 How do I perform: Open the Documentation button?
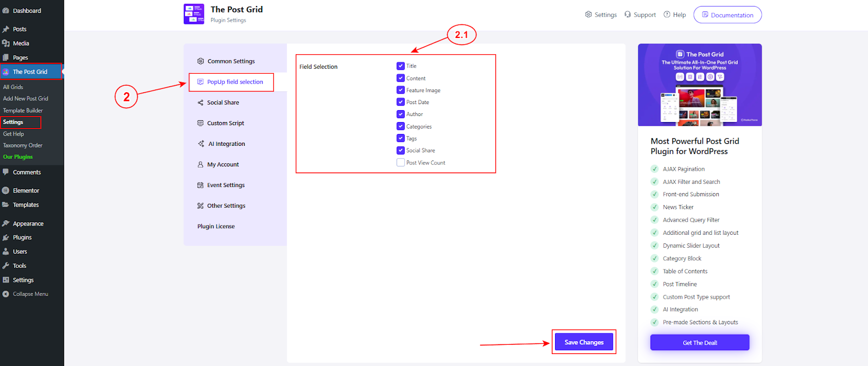coord(727,15)
